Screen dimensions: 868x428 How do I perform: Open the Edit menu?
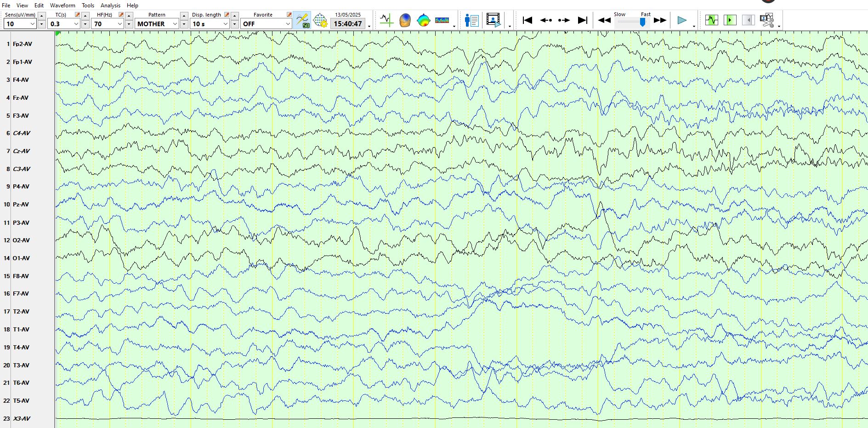(x=39, y=6)
